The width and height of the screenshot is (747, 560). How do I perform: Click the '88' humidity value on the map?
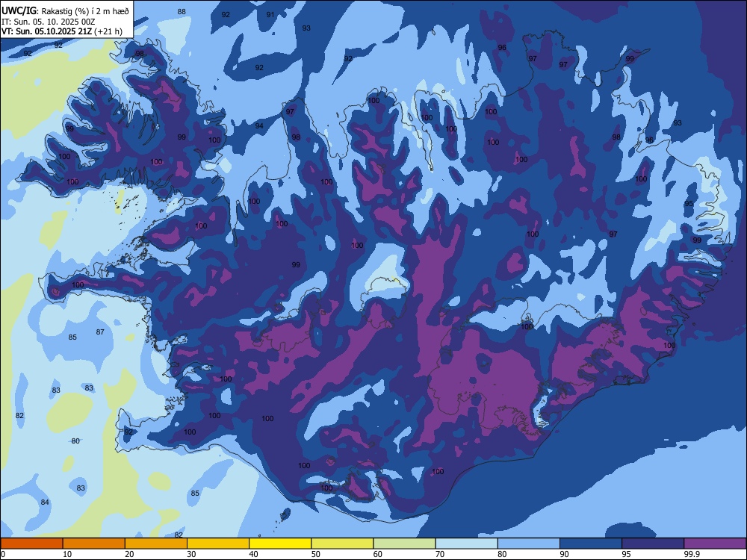pyautogui.click(x=182, y=11)
